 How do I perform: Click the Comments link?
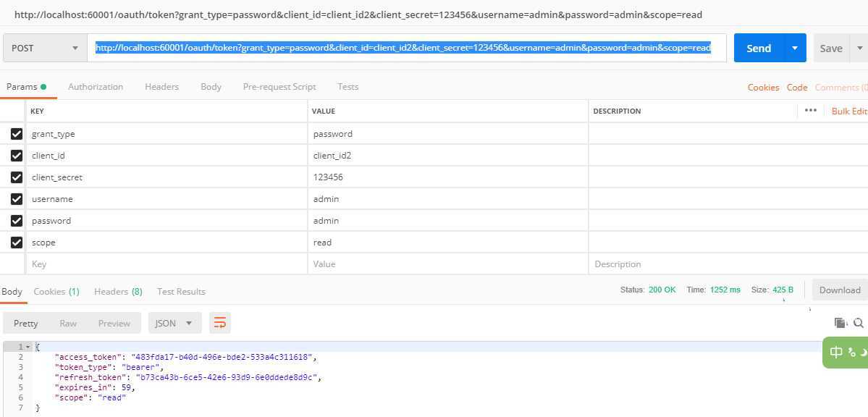click(x=841, y=87)
